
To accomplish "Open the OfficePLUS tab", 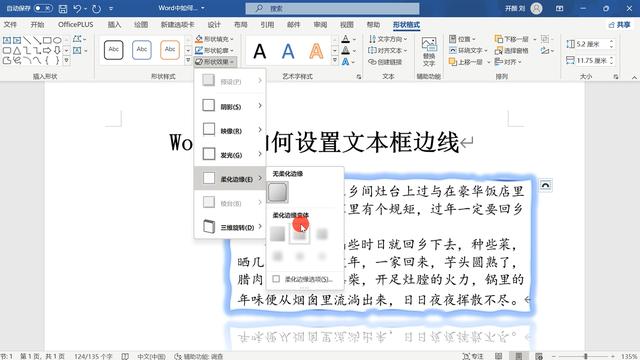I will click(x=76, y=24).
